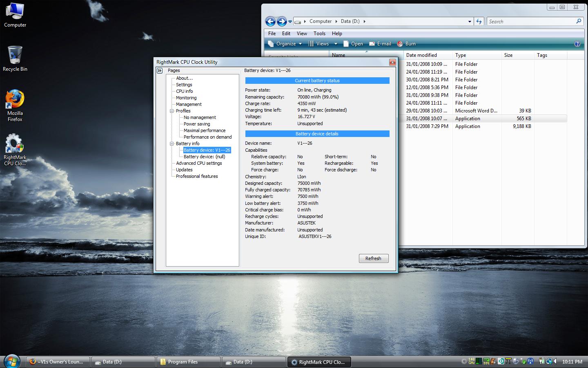Open Advanced CPU settings page
The image size is (588, 368).
(199, 163)
